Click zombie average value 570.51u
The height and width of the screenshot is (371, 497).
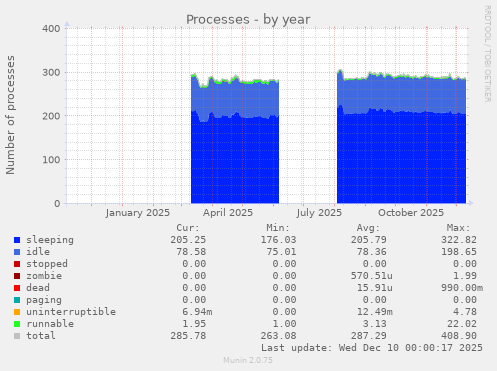[x=372, y=276]
